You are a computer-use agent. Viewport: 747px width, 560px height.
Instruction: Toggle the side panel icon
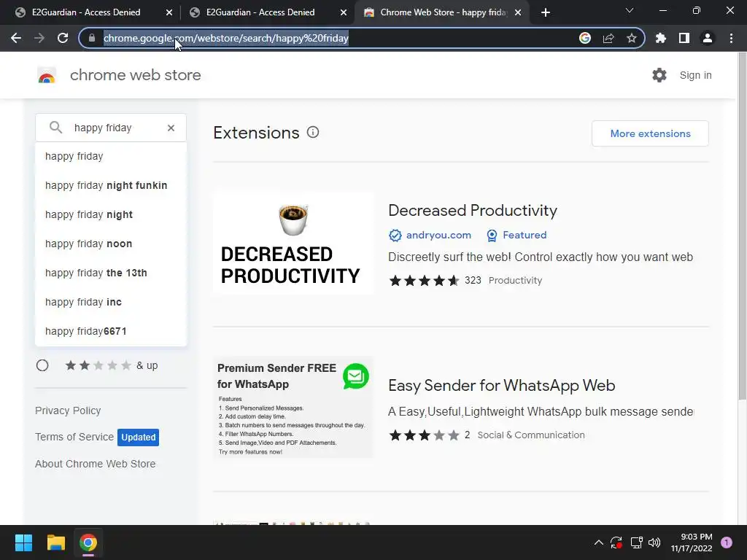[x=684, y=38]
